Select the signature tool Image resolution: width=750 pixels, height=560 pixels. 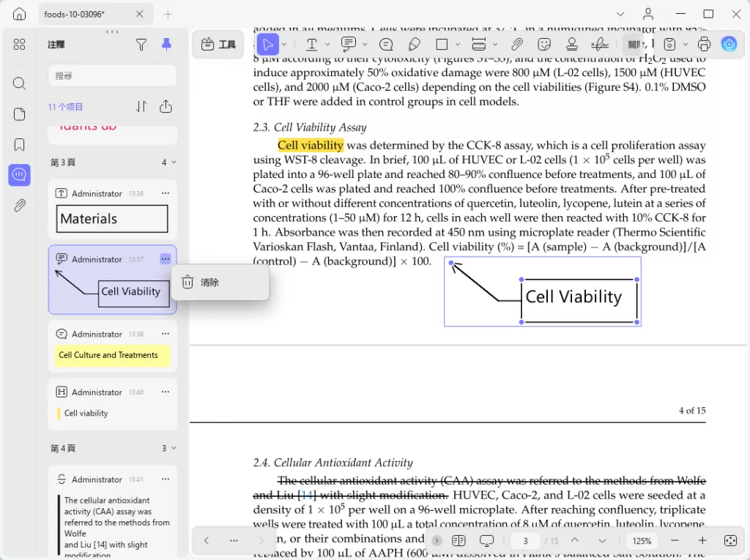click(x=600, y=45)
